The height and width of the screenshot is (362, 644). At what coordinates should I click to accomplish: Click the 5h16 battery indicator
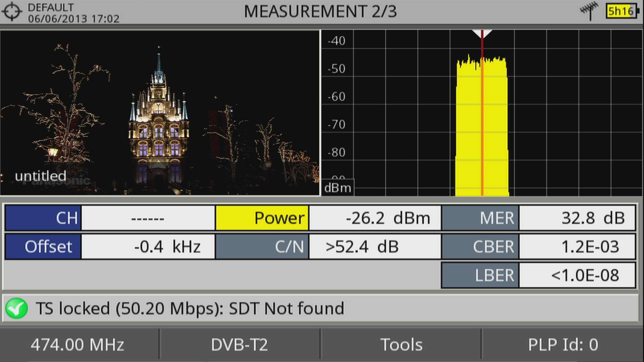[x=622, y=11]
